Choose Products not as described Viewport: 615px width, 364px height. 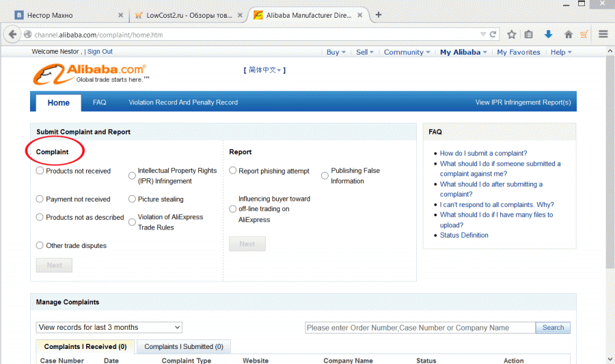(40, 216)
